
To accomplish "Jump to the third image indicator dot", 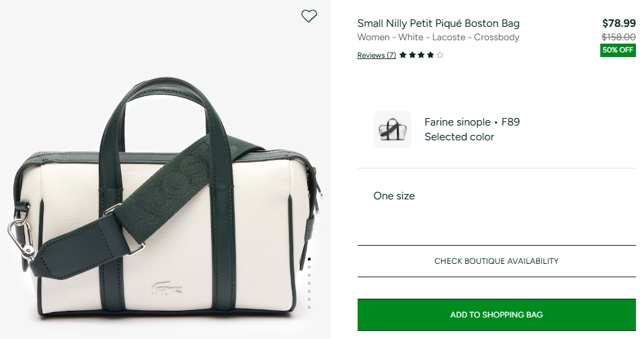I will coord(309,275).
